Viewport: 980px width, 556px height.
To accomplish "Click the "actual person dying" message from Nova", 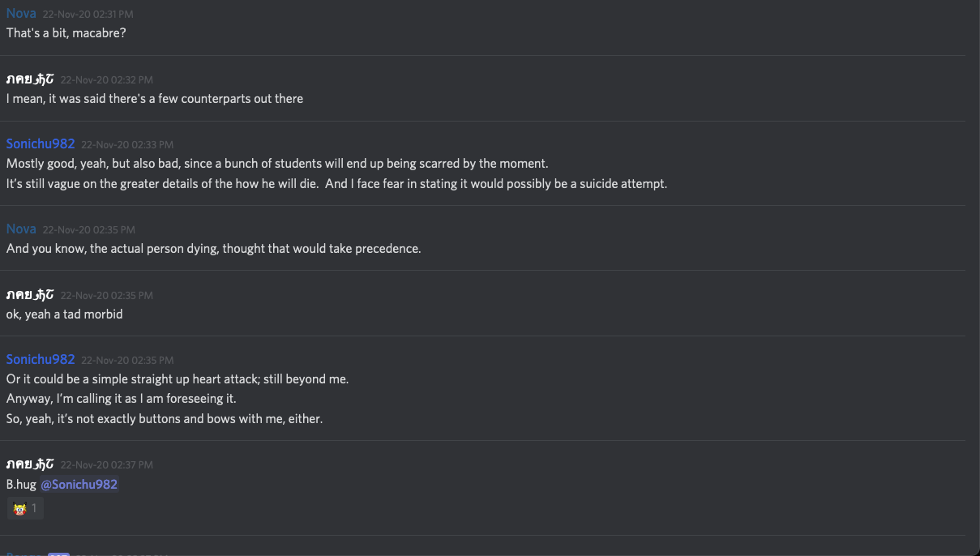I will click(x=213, y=249).
